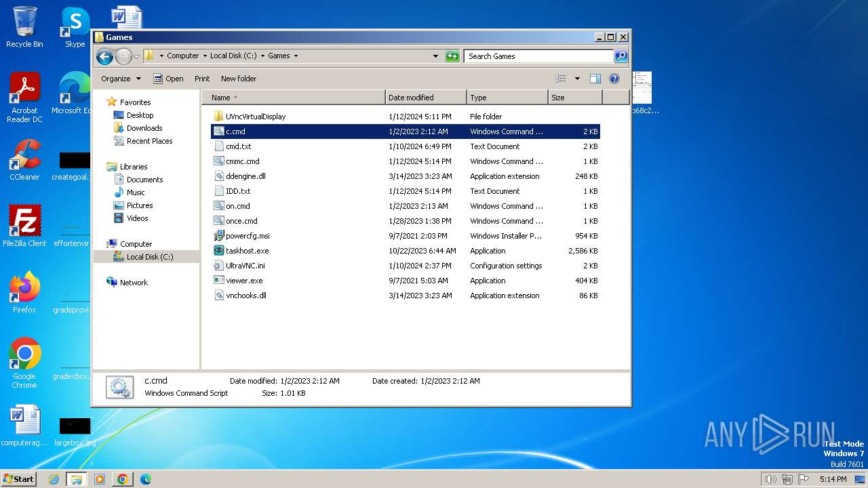Select the cmmc.cmd file icon
The image size is (868, 488).
click(218, 161)
